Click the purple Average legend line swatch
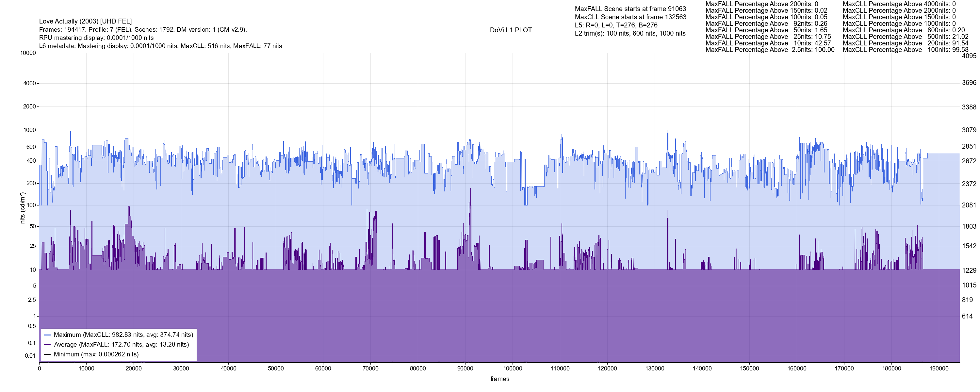Screen dimensions: 980x392 tap(47, 345)
